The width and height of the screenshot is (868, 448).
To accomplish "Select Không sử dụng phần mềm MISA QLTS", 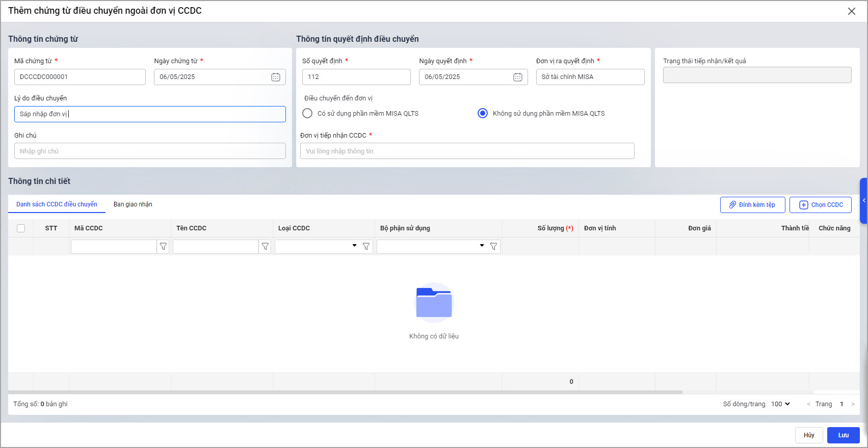I will tap(482, 113).
